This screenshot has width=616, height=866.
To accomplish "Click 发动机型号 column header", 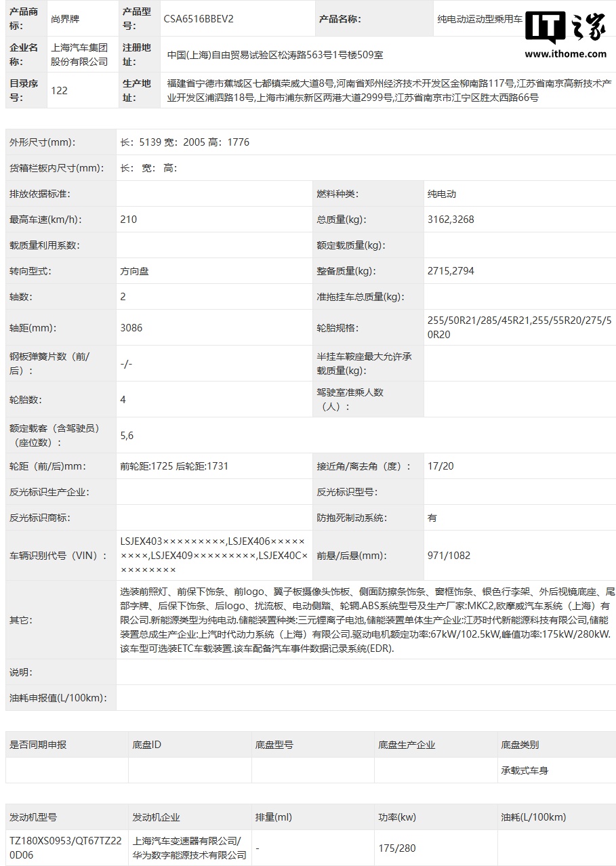I will click(33, 817).
